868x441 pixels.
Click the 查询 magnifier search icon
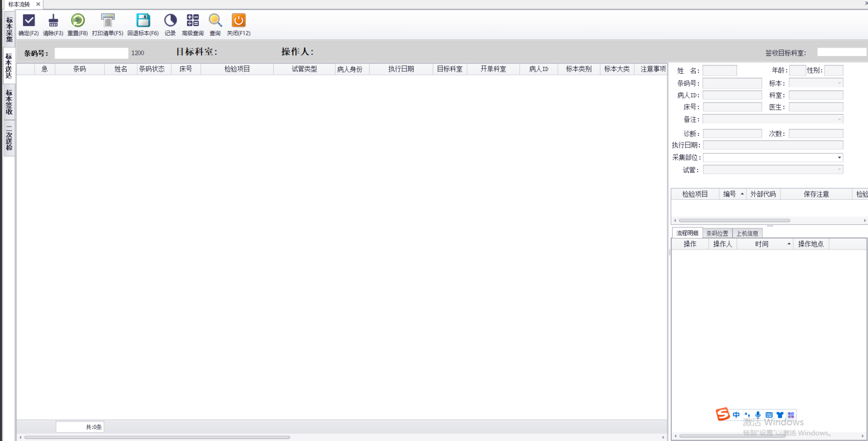click(215, 20)
